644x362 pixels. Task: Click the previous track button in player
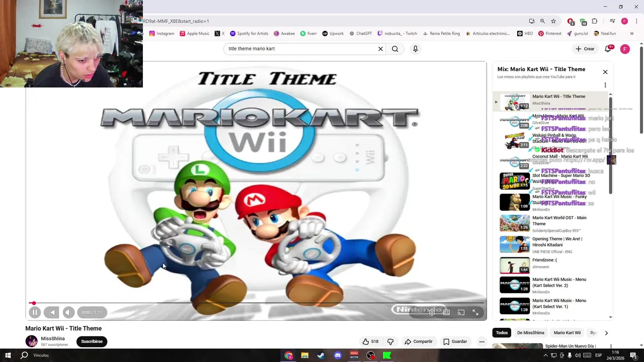click(51, 312)
